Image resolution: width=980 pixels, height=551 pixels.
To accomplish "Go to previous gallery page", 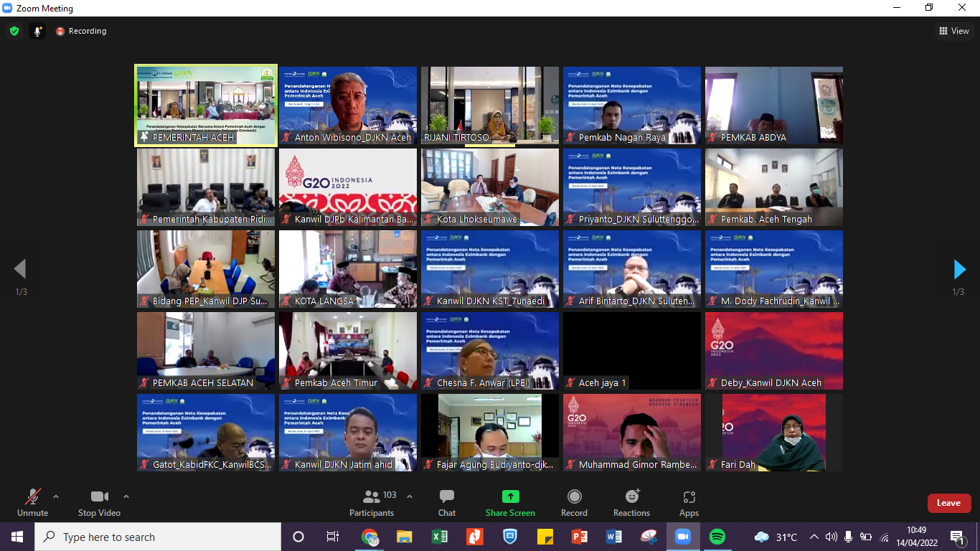I will (20, 270).
